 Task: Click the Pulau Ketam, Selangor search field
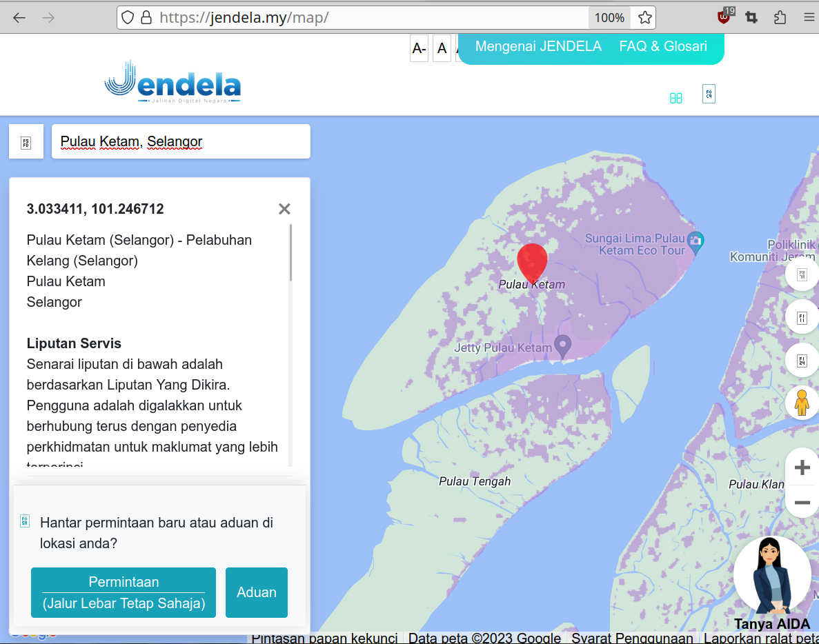click(181, 141)
